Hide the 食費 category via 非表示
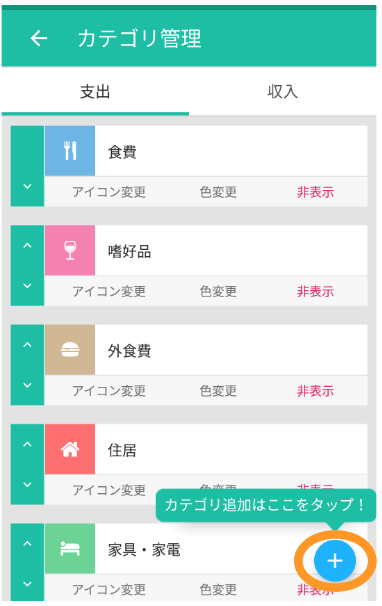This screenshot has width=382, height=606. pyautogui.click(x=315, y=192)
